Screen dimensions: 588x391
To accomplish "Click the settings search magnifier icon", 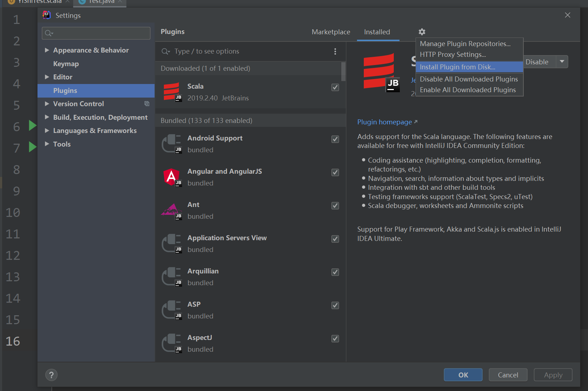I will (49, 33).
